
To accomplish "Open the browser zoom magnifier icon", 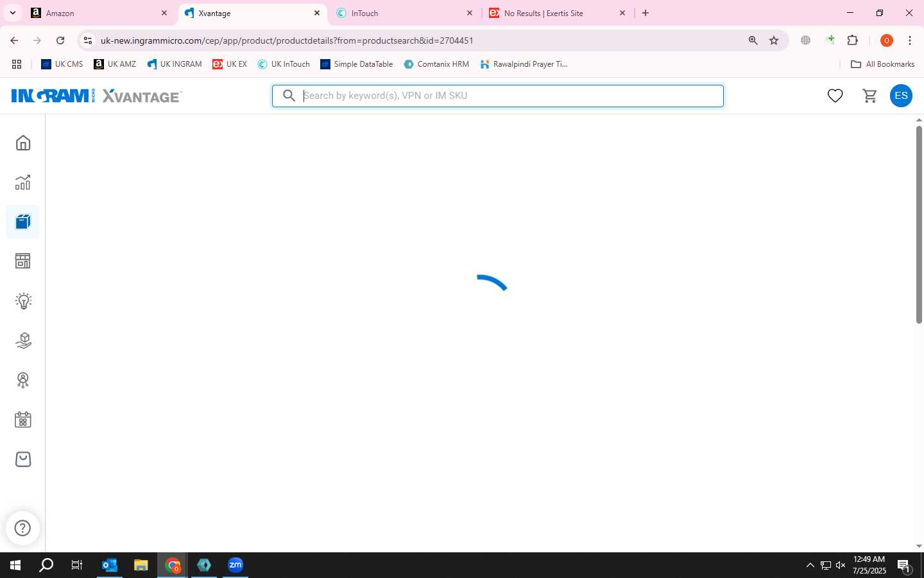I will [753, 40].
